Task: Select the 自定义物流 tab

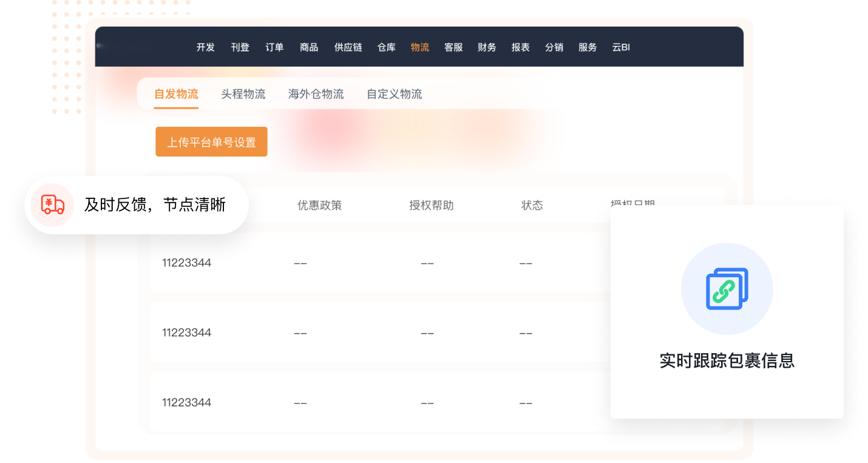Action: [x=394, y=94]
